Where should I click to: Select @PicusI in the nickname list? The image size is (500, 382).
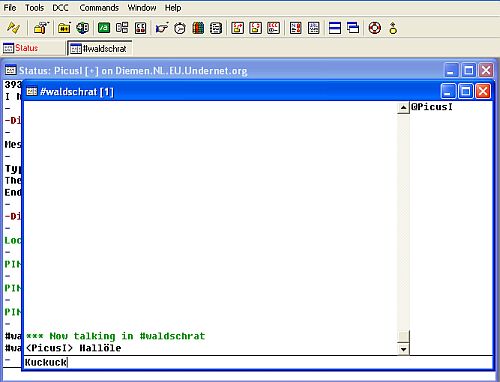(x=432, y=107)
